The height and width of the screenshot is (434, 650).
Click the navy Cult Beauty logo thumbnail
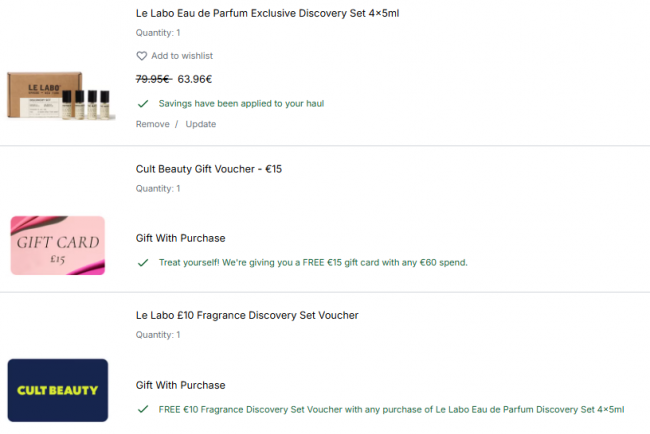[x=58, y=390]
